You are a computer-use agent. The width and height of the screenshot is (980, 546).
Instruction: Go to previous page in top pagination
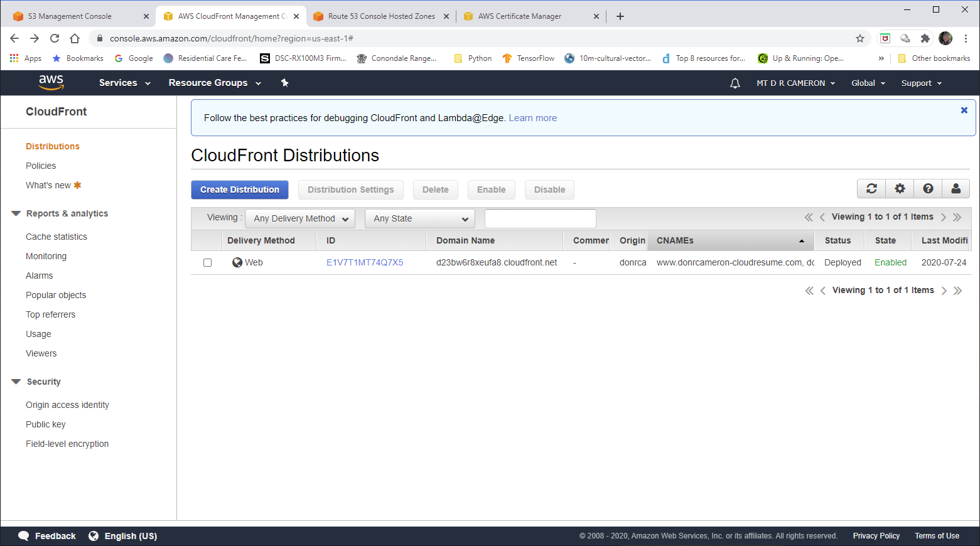[822, 217]
